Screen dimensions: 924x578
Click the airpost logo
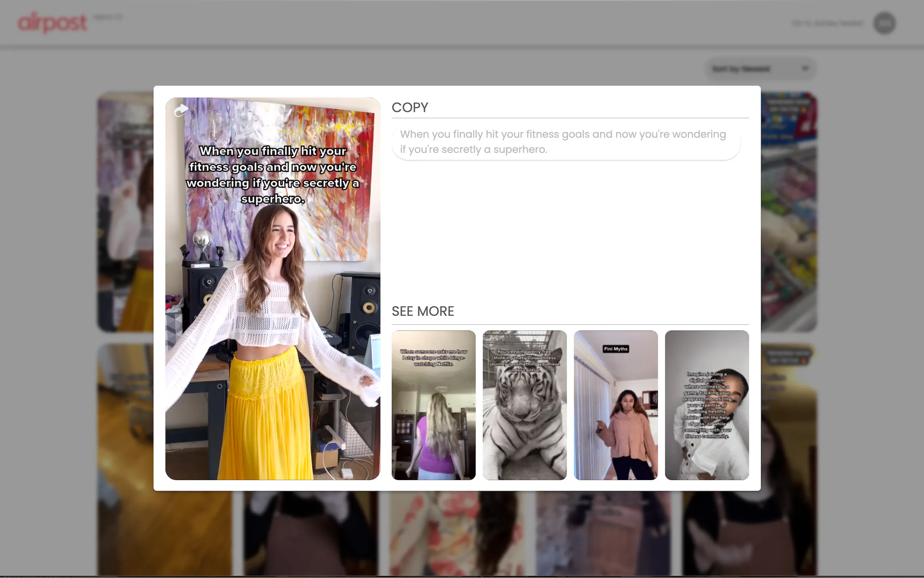(52, 23)
